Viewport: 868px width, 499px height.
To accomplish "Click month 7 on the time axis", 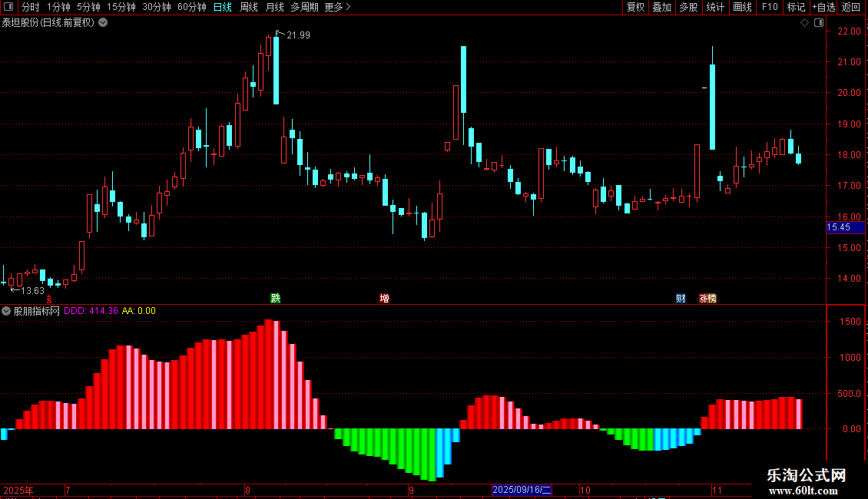I will coord(68,490).
